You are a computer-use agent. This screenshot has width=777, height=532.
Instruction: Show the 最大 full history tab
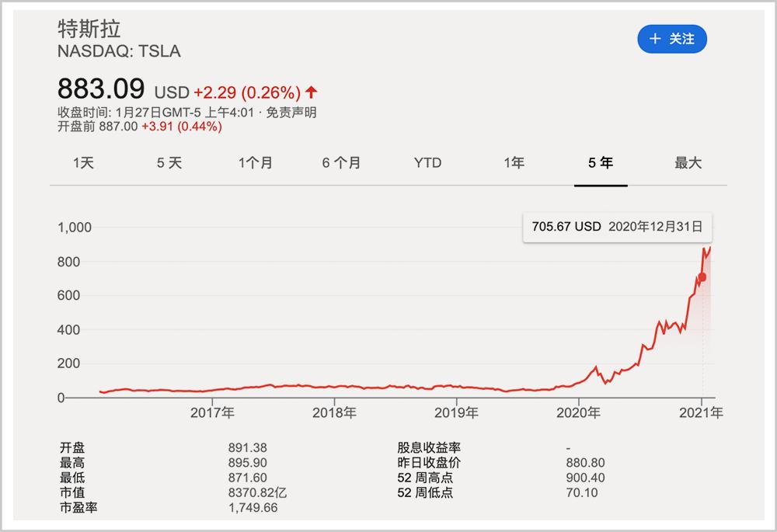coord(688,163)
